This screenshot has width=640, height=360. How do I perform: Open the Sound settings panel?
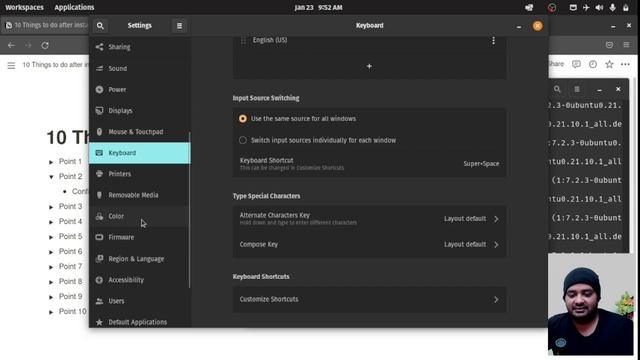tap(139, 68)
